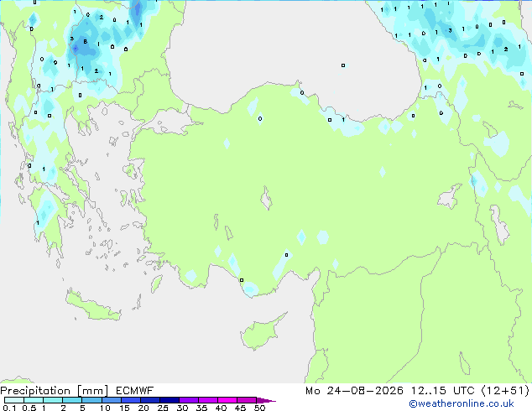Click the above-50 mm arrow end of legend
This screenshot has height=411, width=532.
point(266,400)
